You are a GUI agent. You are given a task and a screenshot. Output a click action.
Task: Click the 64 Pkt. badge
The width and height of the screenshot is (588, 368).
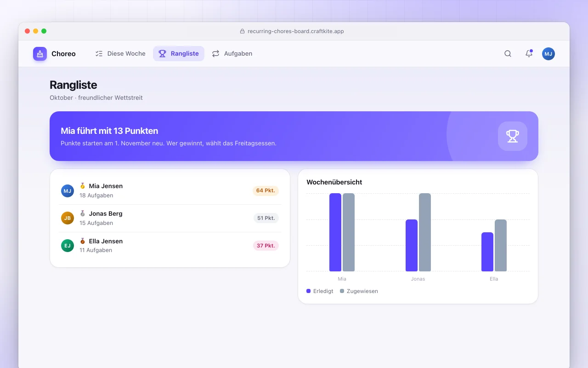(266, 190)
